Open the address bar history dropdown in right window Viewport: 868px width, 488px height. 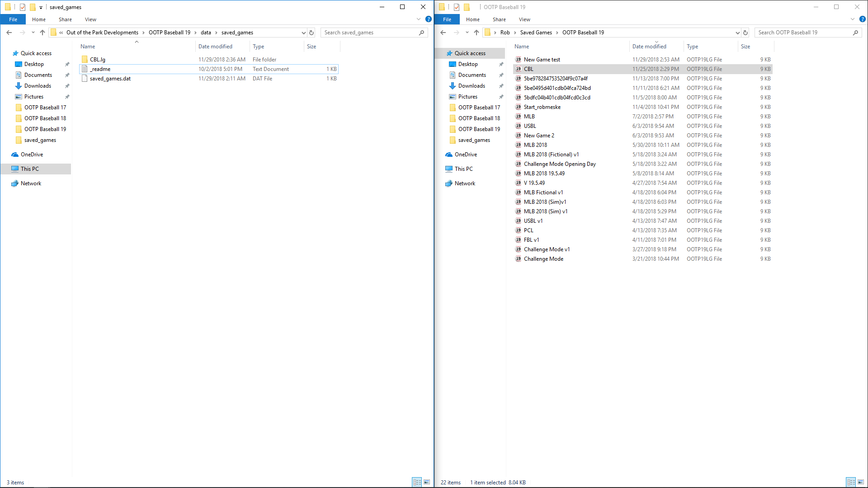(737, 33)
